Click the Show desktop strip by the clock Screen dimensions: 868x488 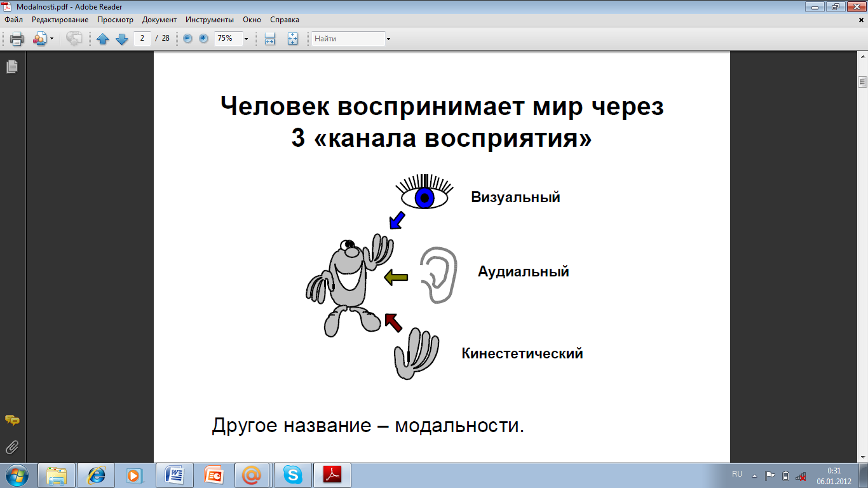click(863, 475)
